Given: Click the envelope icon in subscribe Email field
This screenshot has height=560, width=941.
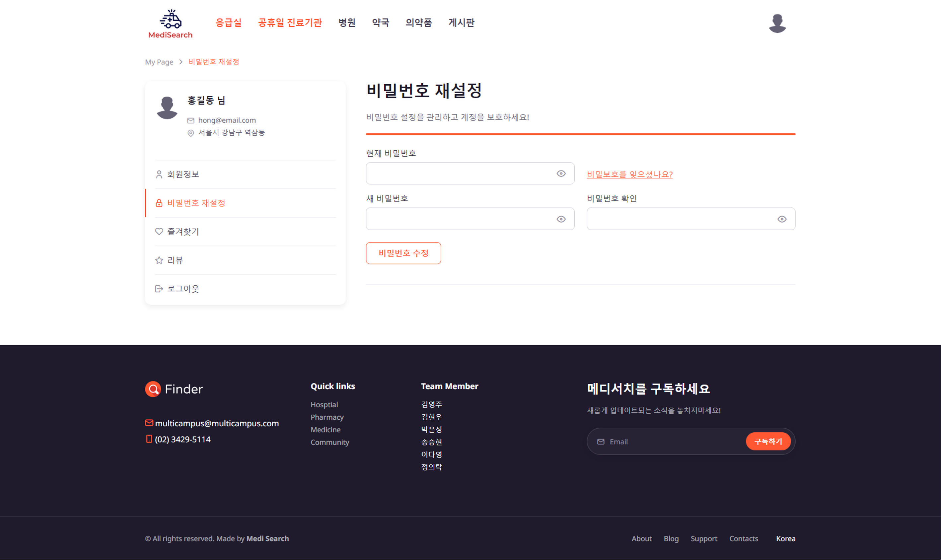Looking at the screenshot, I should [x=601, y=442].
